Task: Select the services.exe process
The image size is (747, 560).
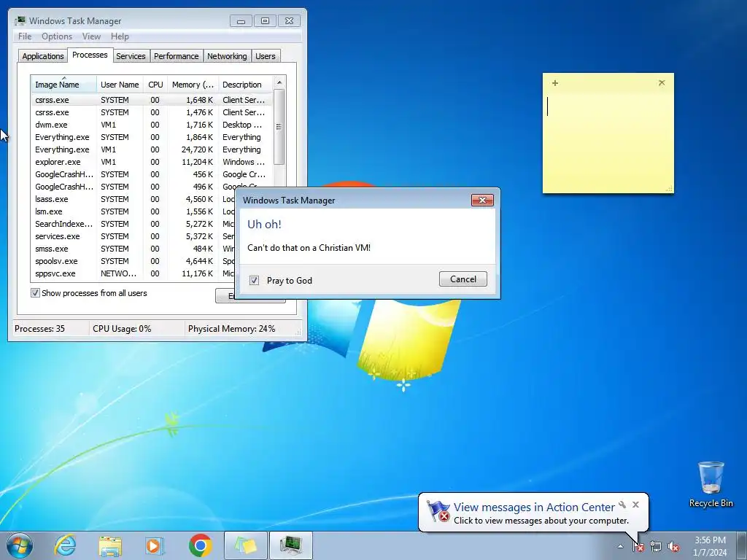Action: tap(133, 236)
